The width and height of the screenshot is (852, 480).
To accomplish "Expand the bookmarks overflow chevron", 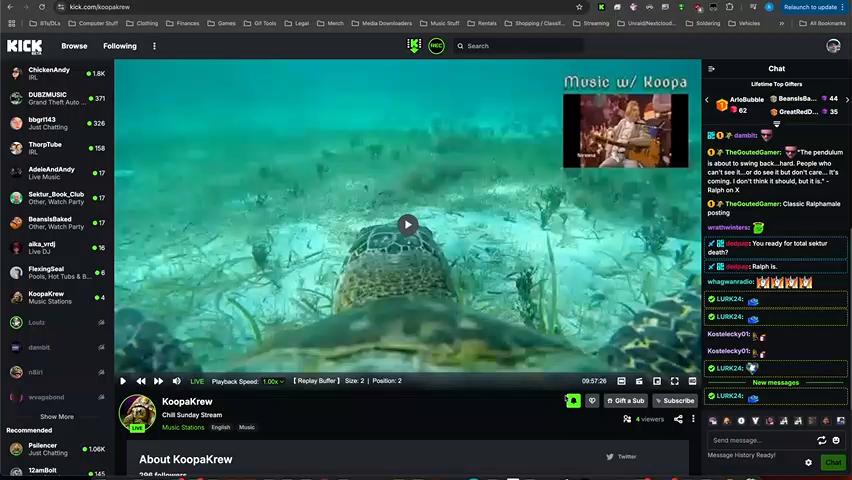I will (781, 23).
